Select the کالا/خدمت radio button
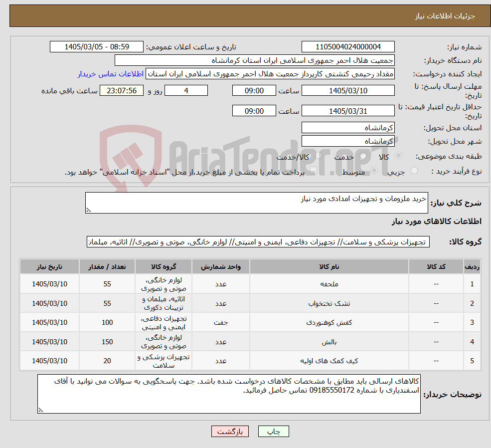491x448 pixels. click(319, 156)
